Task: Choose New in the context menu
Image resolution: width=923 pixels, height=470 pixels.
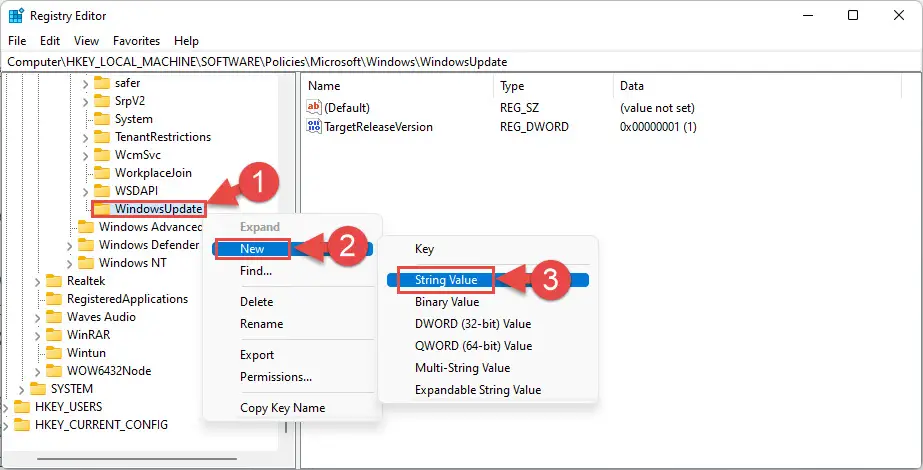Action: (x=293, y=249)
